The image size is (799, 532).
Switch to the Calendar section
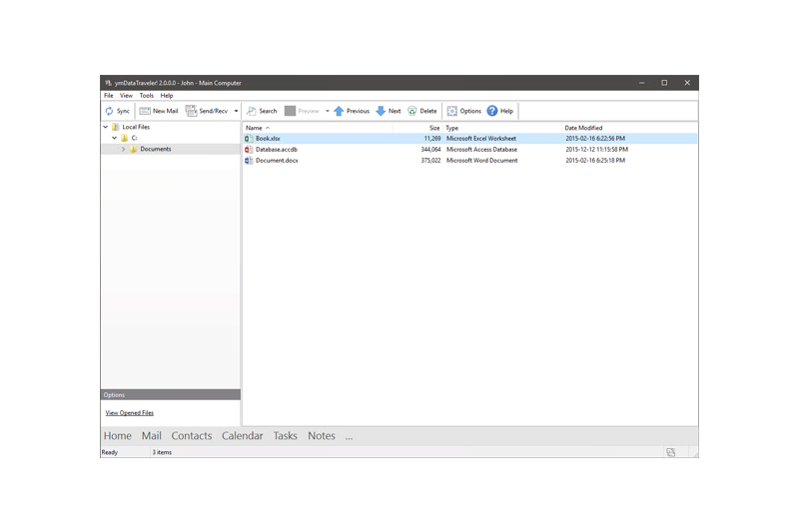[x=242, y=436]
